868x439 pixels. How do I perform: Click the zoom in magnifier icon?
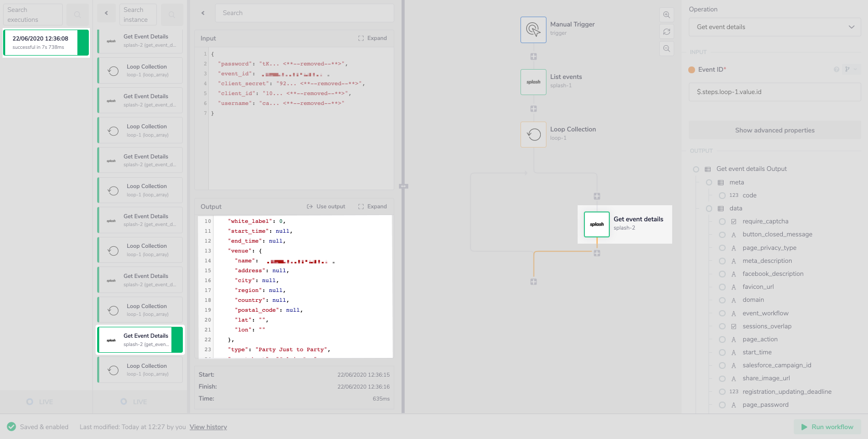click(666, 15)
